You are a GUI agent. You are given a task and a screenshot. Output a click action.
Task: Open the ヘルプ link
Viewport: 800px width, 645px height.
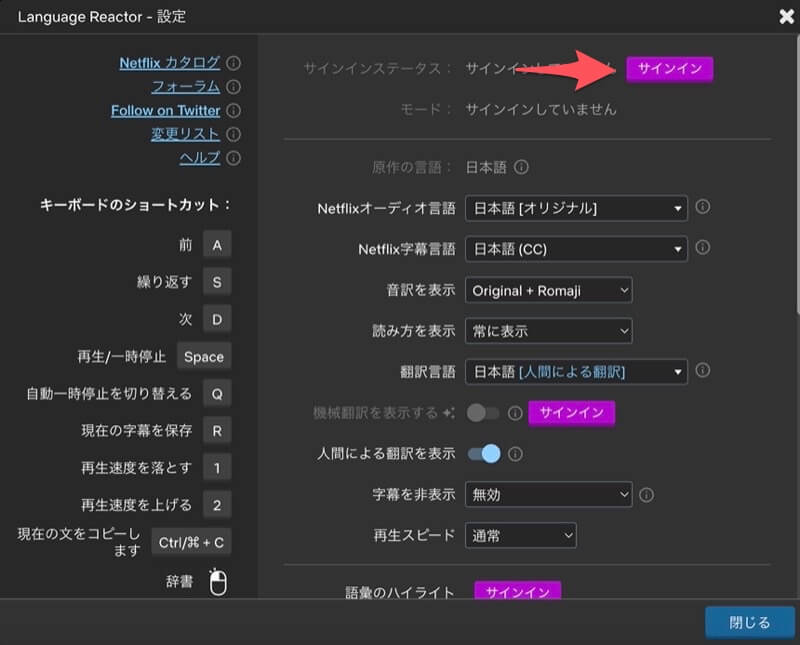coord(199,158)
